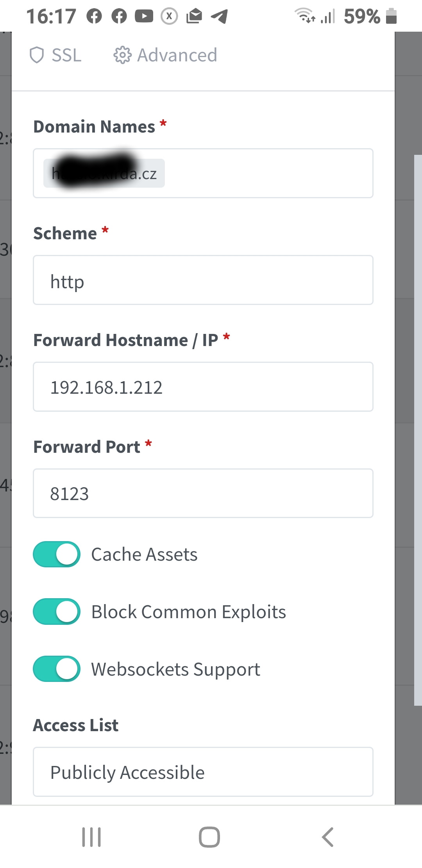Click the vertical scrollbar on the right
Viewport: 422px width, 868px height.
(x=418, y=430)
